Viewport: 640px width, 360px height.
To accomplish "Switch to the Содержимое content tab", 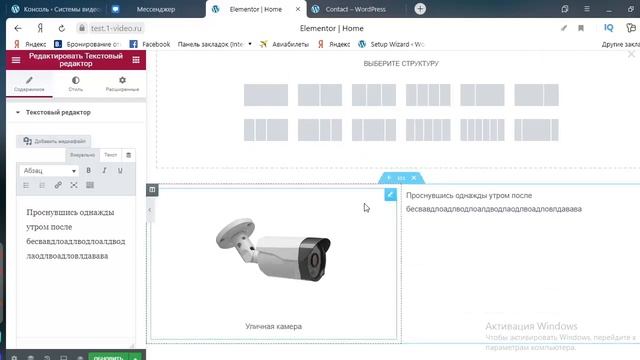I will pos(29,84).
